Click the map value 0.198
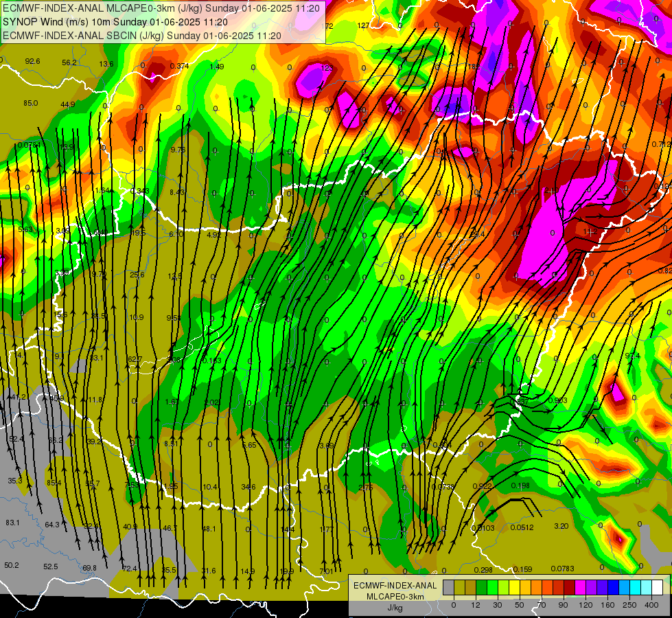672x618 pixels. tap(520, 485)
